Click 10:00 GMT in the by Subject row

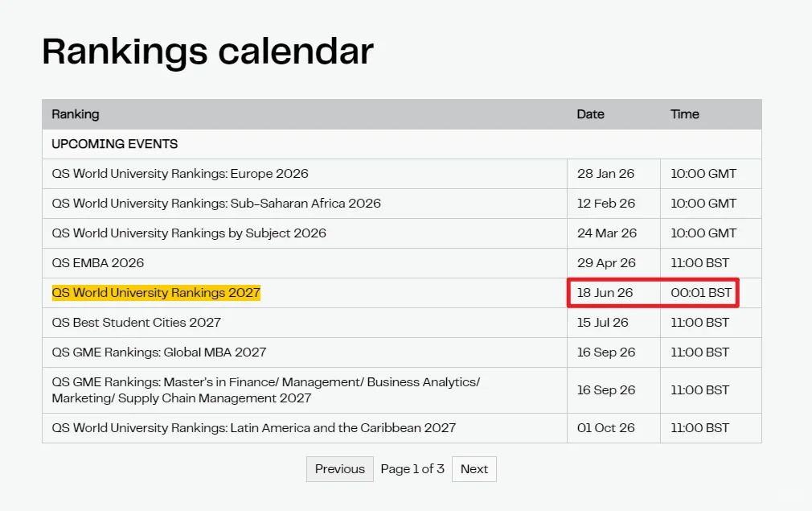[703, 233]
